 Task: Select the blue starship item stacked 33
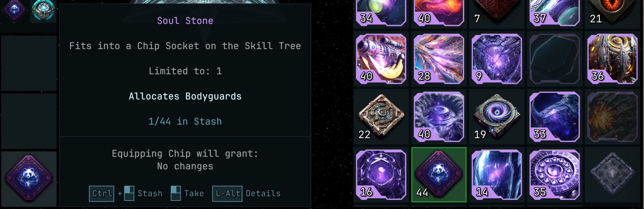(555, 117)
